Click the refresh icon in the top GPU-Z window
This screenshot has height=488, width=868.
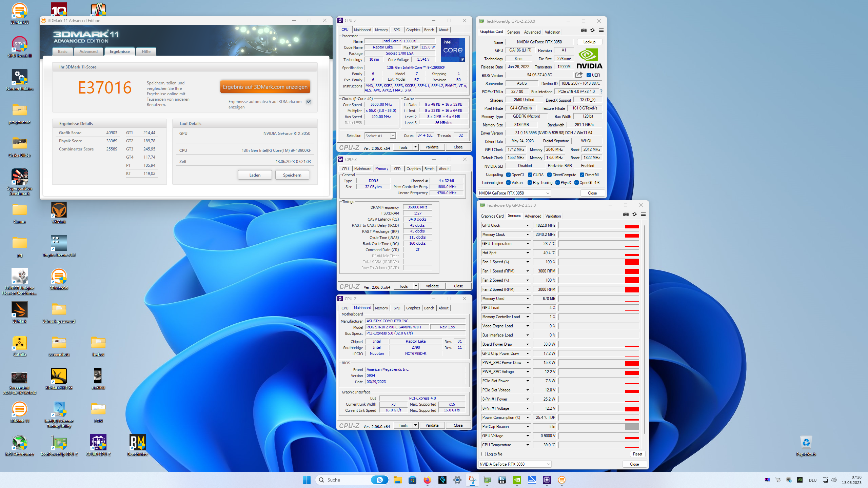coord(592,30)
